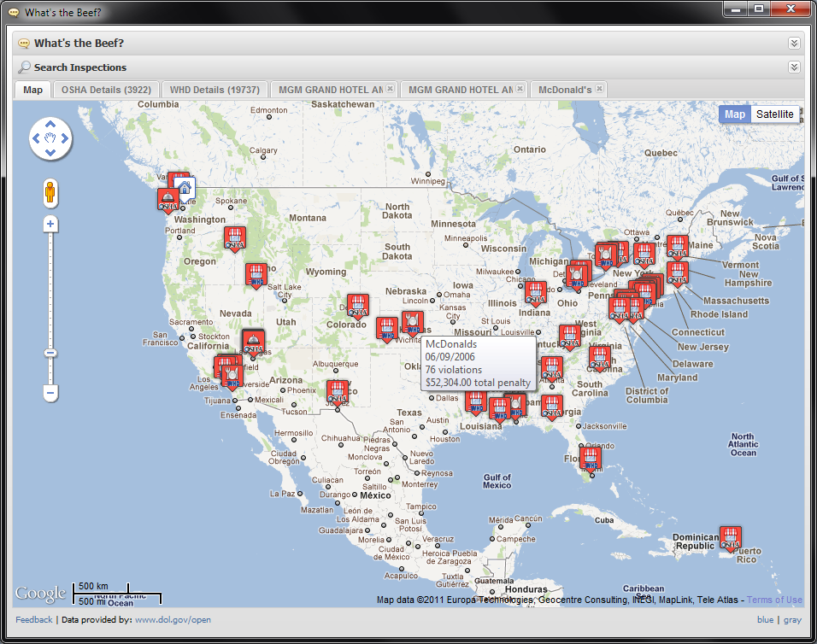Select the Map view type button

735,114
